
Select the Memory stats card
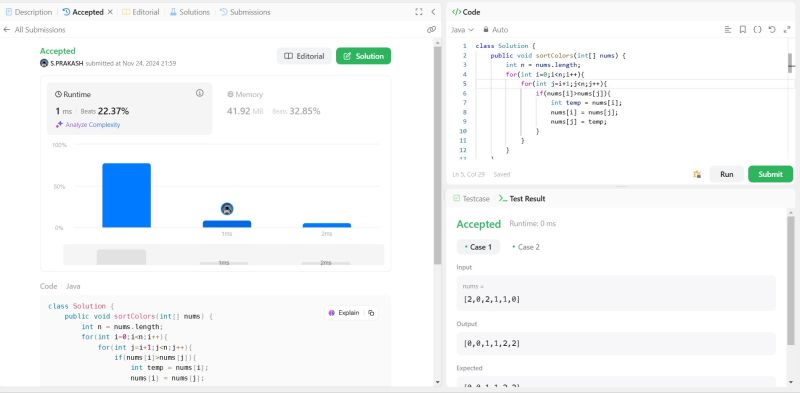301,109
